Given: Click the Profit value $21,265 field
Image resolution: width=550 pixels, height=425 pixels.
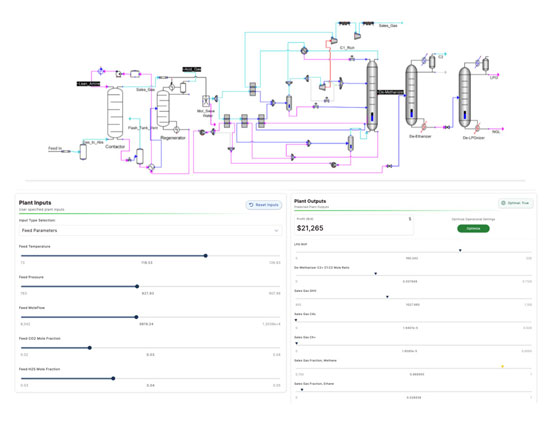Looking at the screenshot, I should (x=310, y=228).
